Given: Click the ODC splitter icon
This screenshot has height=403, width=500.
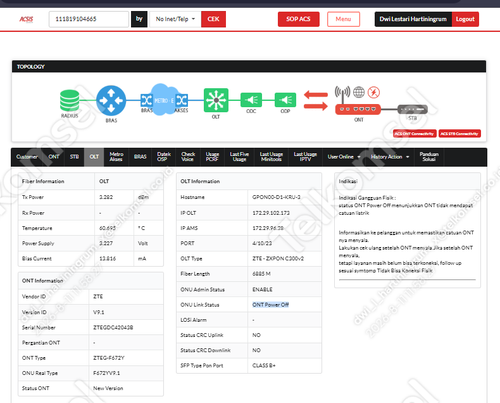Looking at the screenshot, I should click(x=251, y=100).
